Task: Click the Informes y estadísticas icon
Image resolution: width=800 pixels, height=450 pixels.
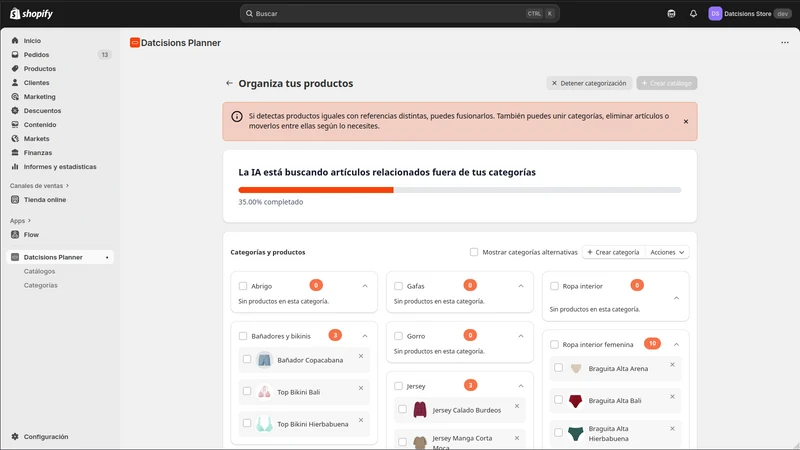Action: (15, 166)
